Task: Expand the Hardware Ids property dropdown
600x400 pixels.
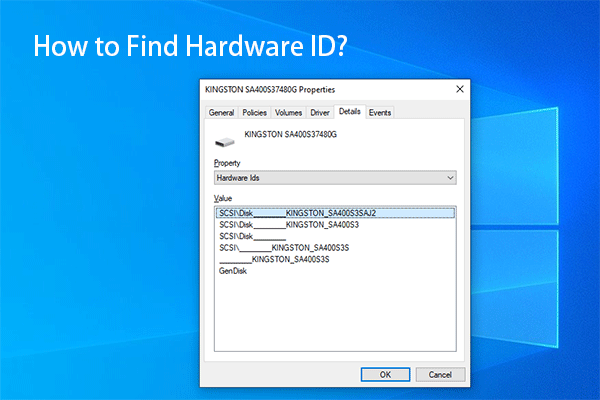Action: [335, 178]
